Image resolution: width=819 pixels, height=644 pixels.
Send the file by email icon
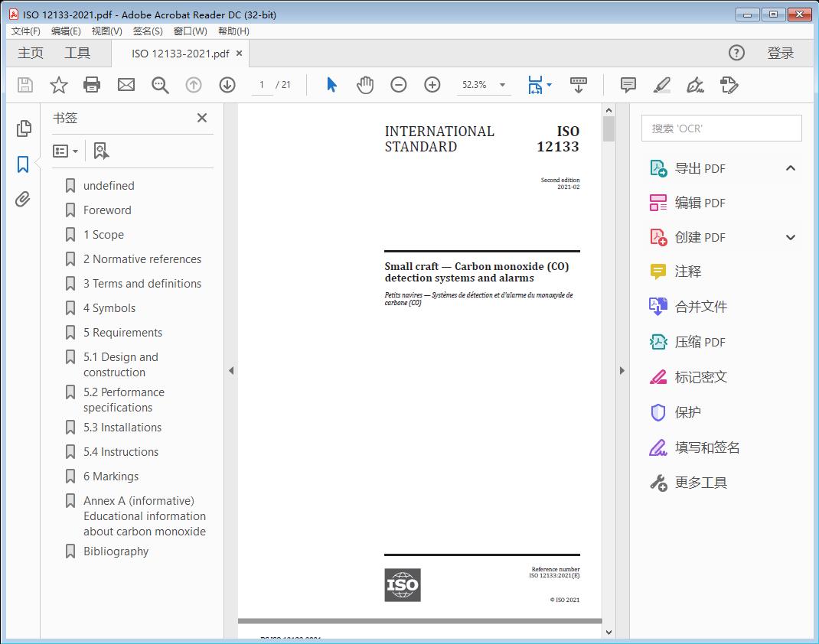(x=126, y=85)
